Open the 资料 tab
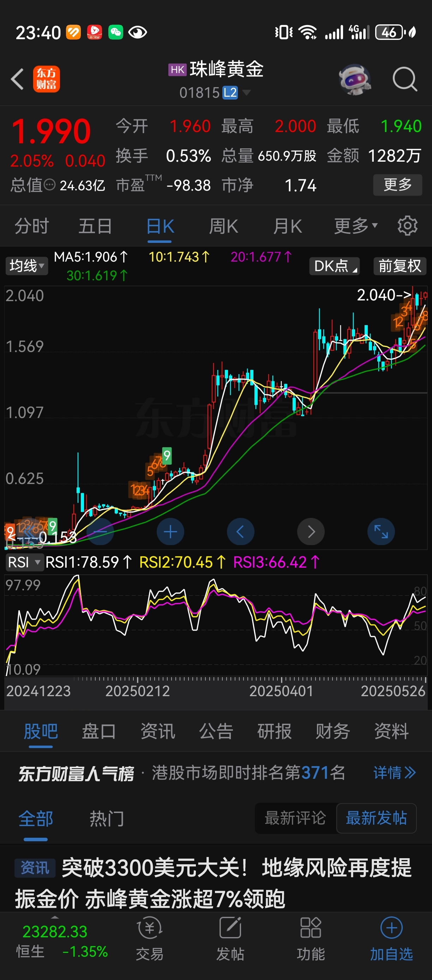 [391, 731]
